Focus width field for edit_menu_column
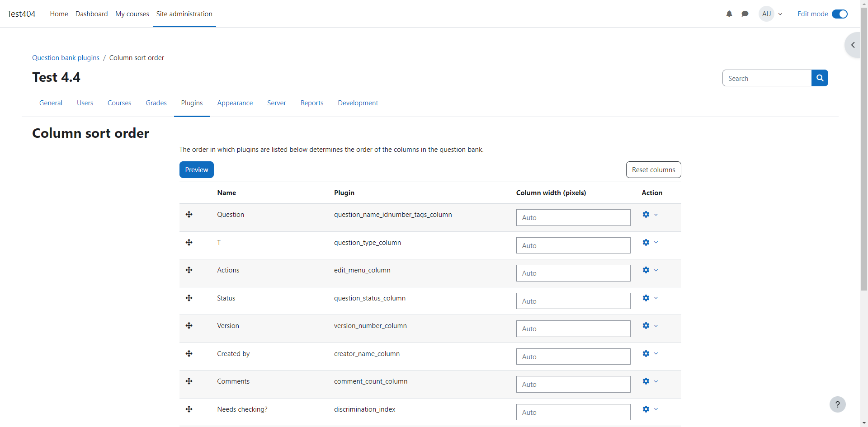868x427 pixels. (573, 273)
